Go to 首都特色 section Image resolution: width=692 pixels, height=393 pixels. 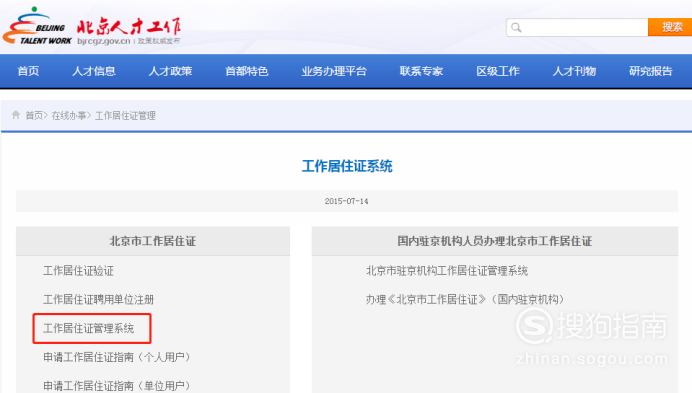[247, 71]
